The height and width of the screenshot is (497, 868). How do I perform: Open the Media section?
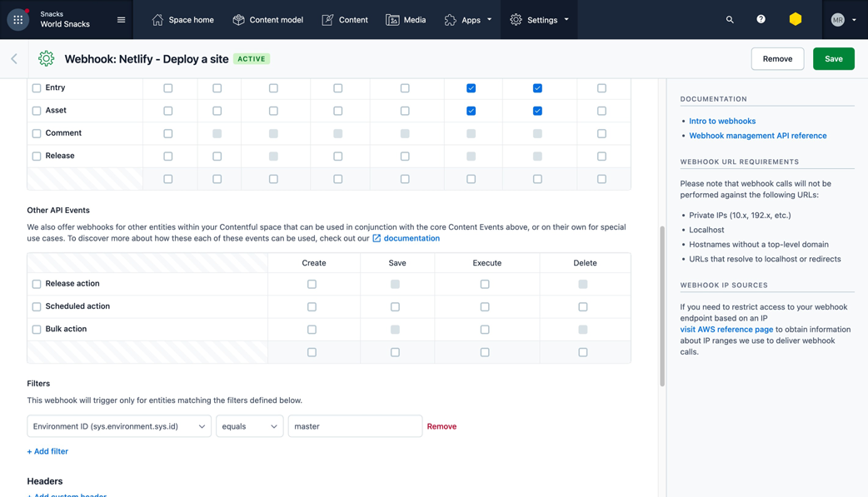pyautogui.click(x=406, y=20)
